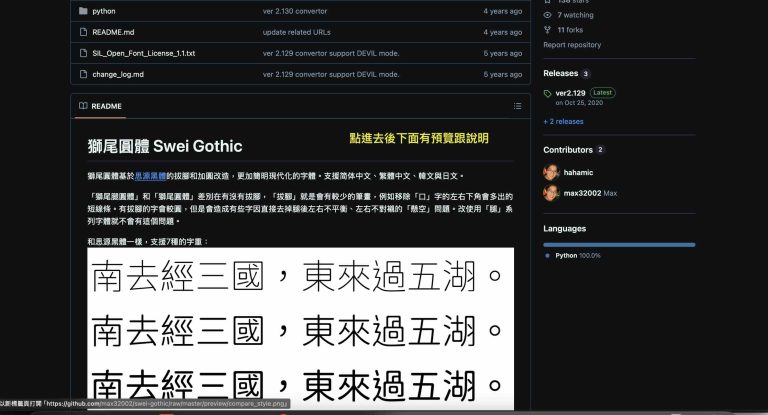Click '4 years ago' in python row
The image size is (768, 415).
(x=503, y=11)
